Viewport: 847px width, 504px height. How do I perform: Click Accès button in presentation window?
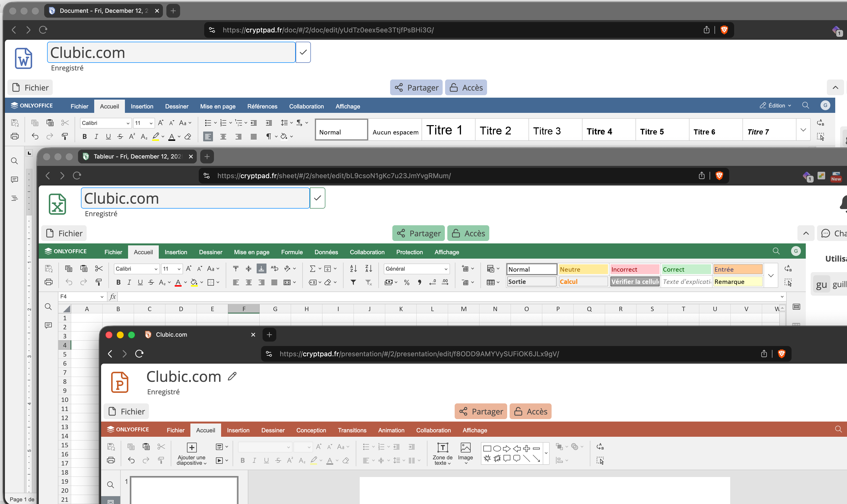[530, 412]
